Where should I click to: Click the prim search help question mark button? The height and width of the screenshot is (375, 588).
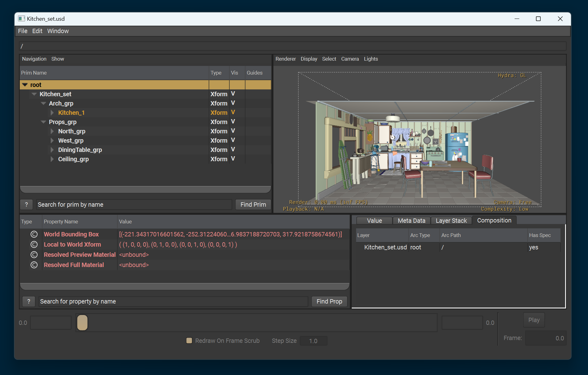click(26, 205)
